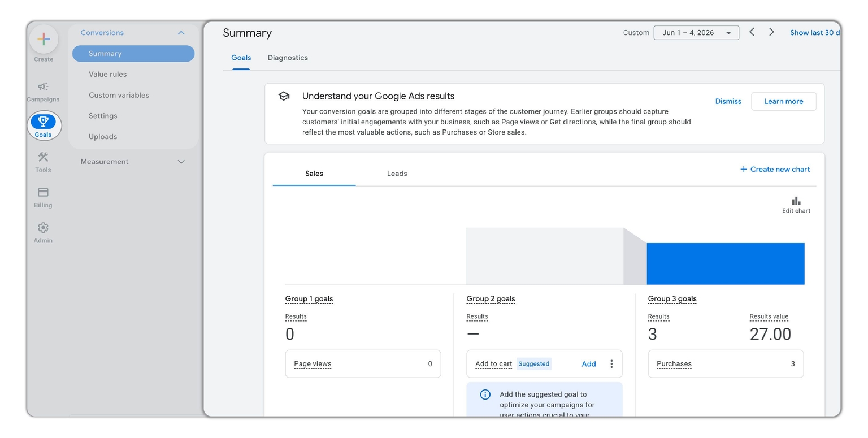
Task: Expand the Measurement section
Action: (181, 162)
